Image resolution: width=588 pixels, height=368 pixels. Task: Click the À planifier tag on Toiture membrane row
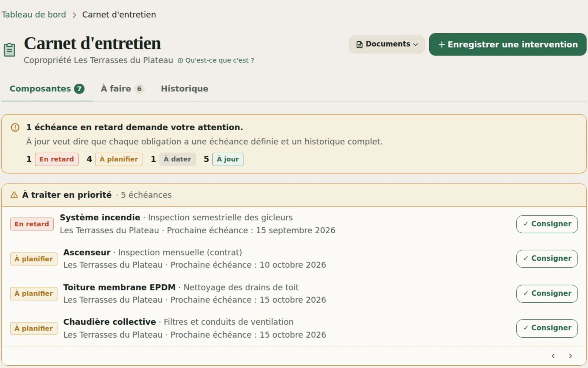click(x=34, y=293)
